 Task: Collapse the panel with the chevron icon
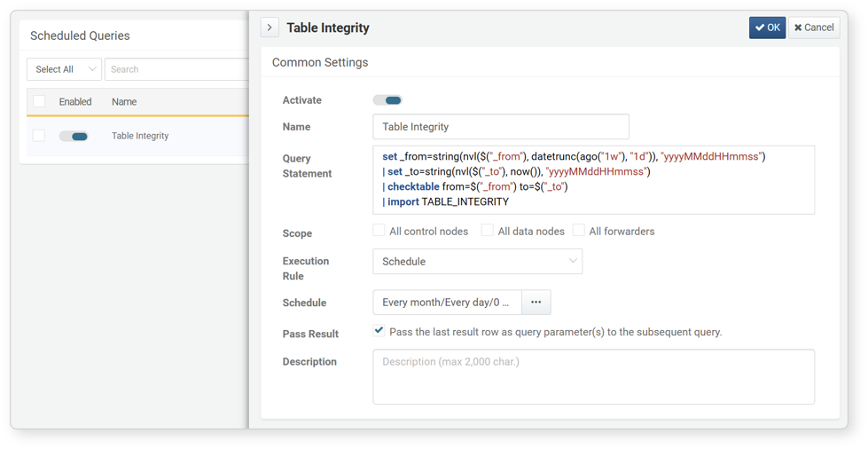click(x=270, y=28)
